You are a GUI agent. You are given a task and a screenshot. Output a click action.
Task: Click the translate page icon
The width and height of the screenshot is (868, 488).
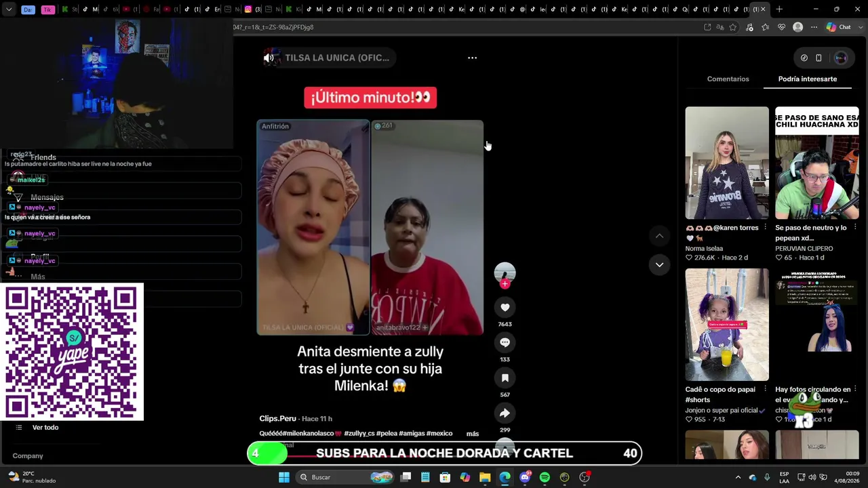pyautogui.click(x=720, y=27)
